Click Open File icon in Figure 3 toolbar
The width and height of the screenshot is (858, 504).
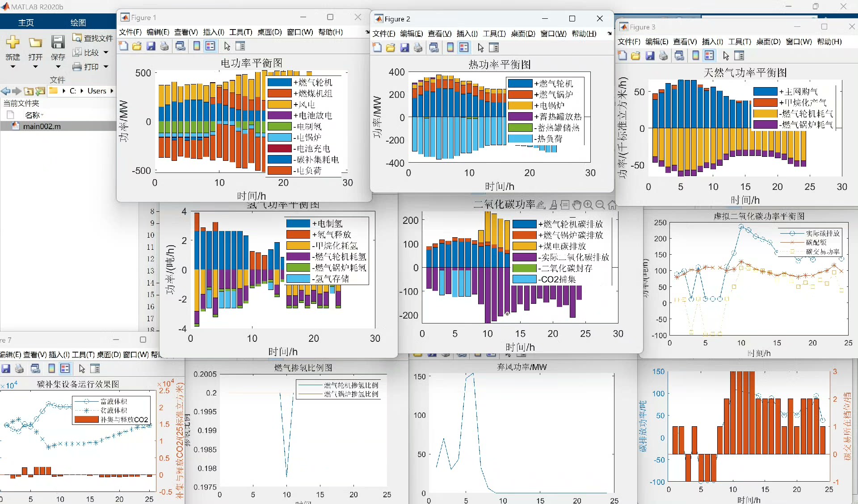(x=635, y=56)
